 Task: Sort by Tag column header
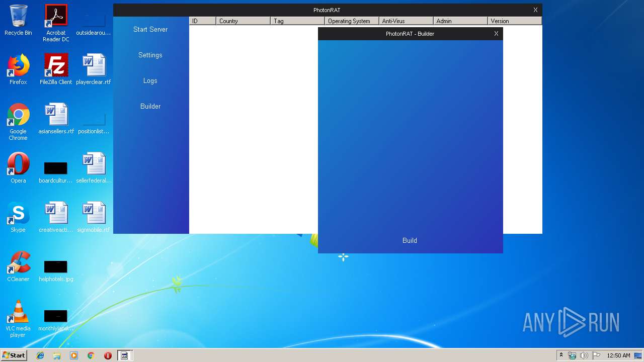297,21
